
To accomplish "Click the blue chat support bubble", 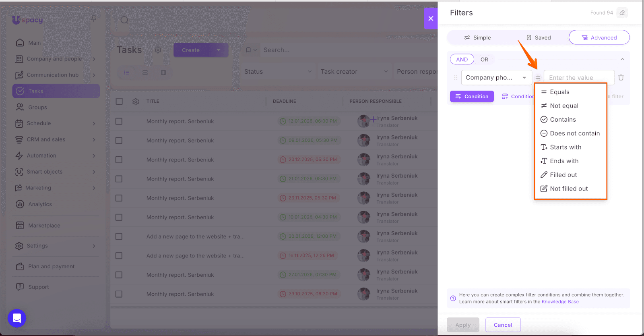I will click(17, 318).
